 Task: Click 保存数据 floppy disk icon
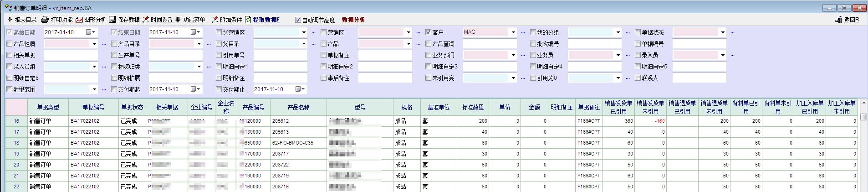tap(112, 20)
